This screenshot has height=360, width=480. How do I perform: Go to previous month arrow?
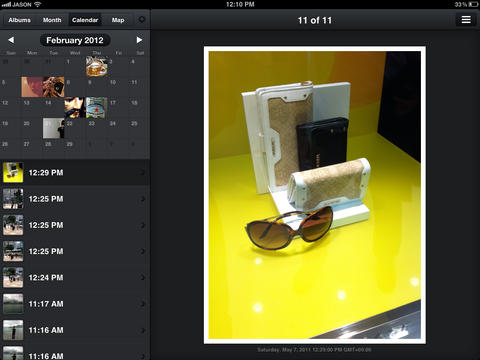[11, 40]
